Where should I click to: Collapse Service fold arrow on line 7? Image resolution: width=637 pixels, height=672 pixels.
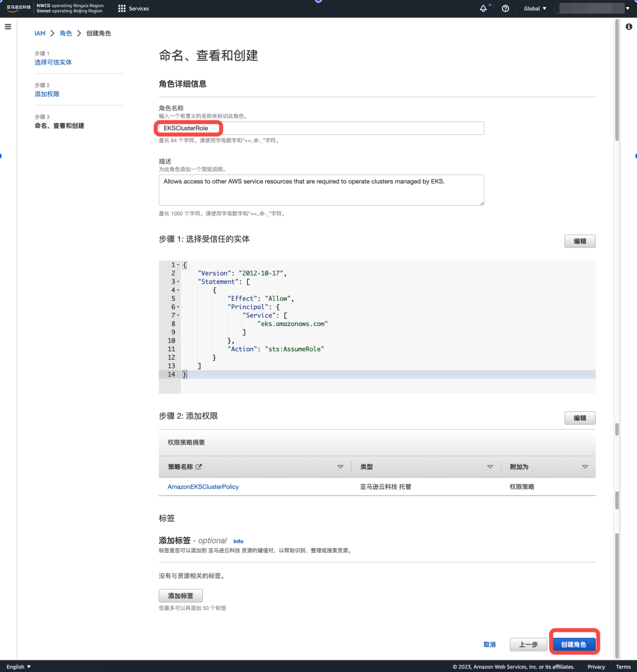click(x=178, y=315)
